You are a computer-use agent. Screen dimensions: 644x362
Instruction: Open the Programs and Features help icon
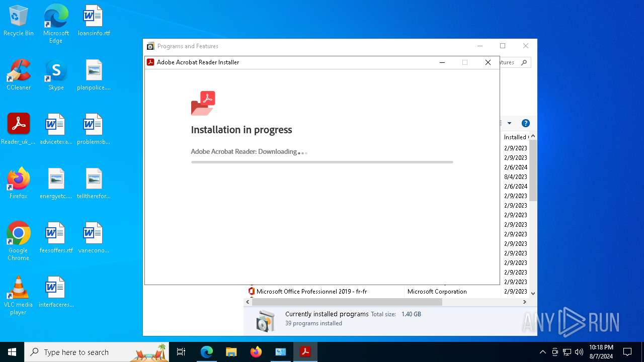pos(526,123)
